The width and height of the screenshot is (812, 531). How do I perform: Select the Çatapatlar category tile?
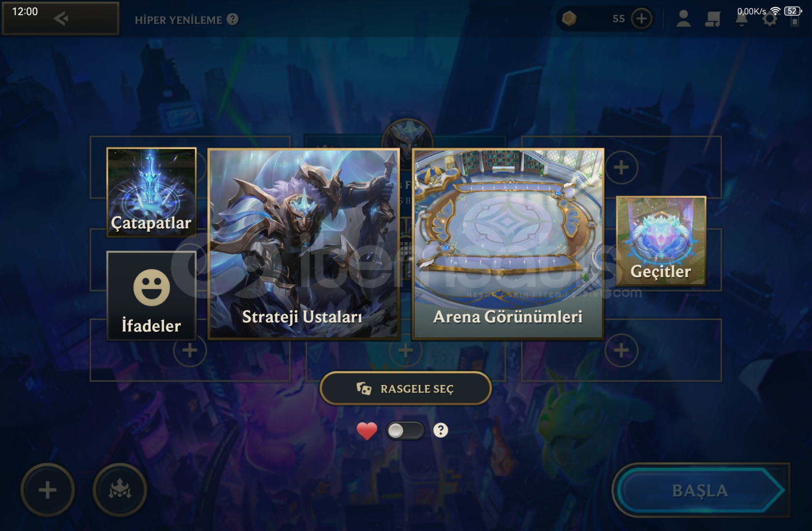pos(152,192)
